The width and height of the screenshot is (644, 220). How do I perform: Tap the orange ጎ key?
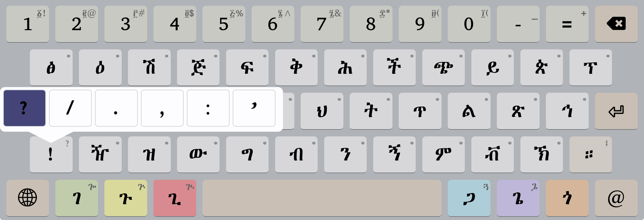(567, 198)
